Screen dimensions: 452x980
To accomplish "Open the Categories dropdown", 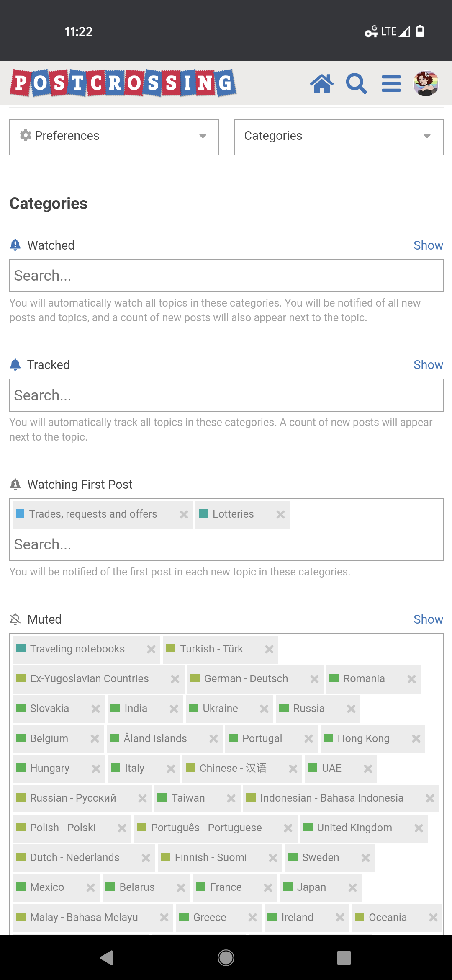I will pos(339,137).
